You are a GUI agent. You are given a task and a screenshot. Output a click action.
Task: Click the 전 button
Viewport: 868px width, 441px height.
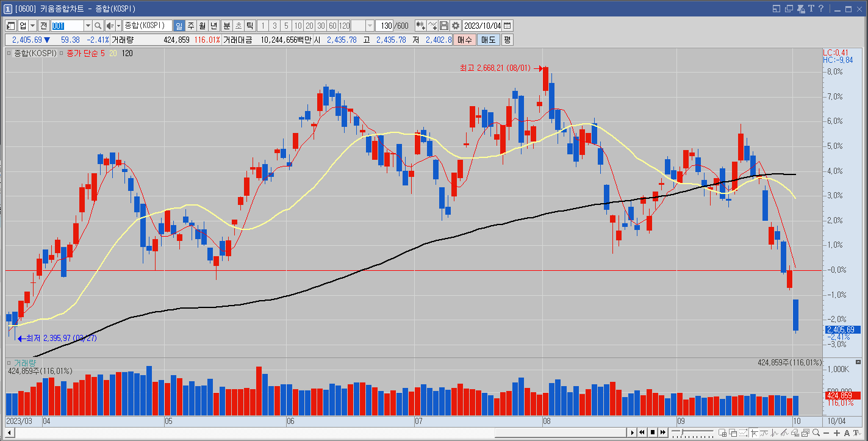pos(43,26)
